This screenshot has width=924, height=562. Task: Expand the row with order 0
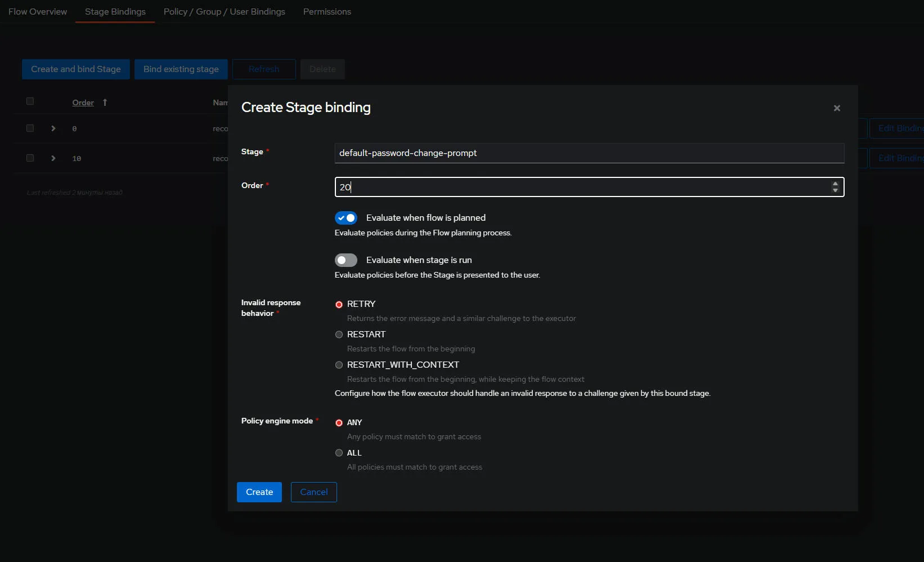[53, 128]
